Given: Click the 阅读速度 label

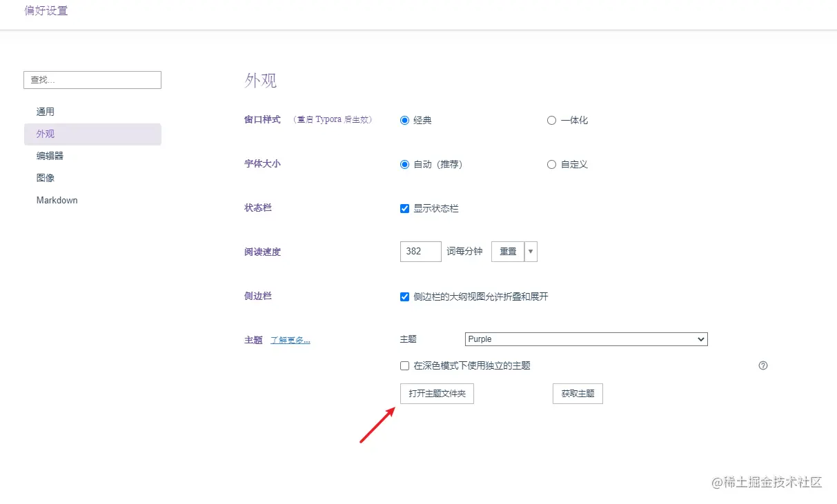Looking at the screenshot, I should point(262,252).
